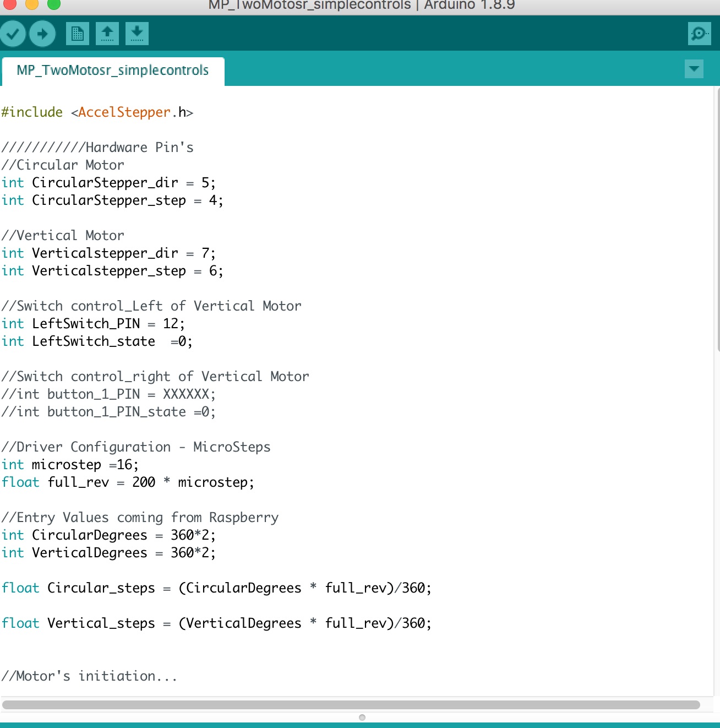Viewport: 720px width, 728px height.
Task: Click the "//Circular Motor" comment line
Action: pyautogui.click(x=63, y=165)
